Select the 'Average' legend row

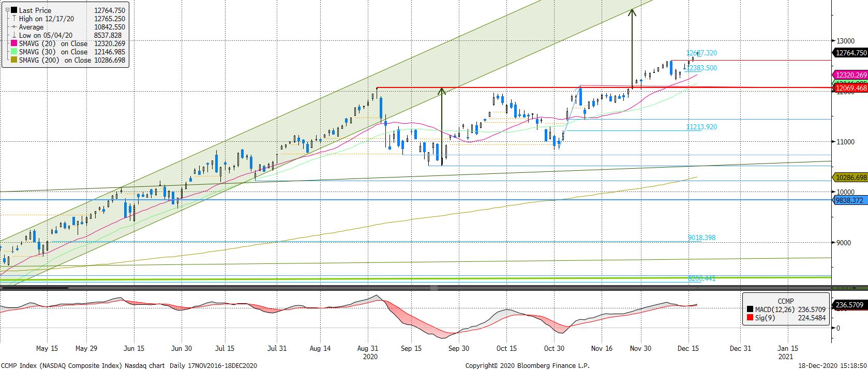(x=67, y=27)
